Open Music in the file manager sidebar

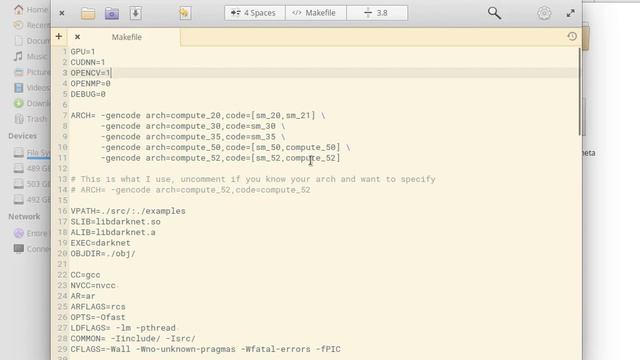coord(31,56)
